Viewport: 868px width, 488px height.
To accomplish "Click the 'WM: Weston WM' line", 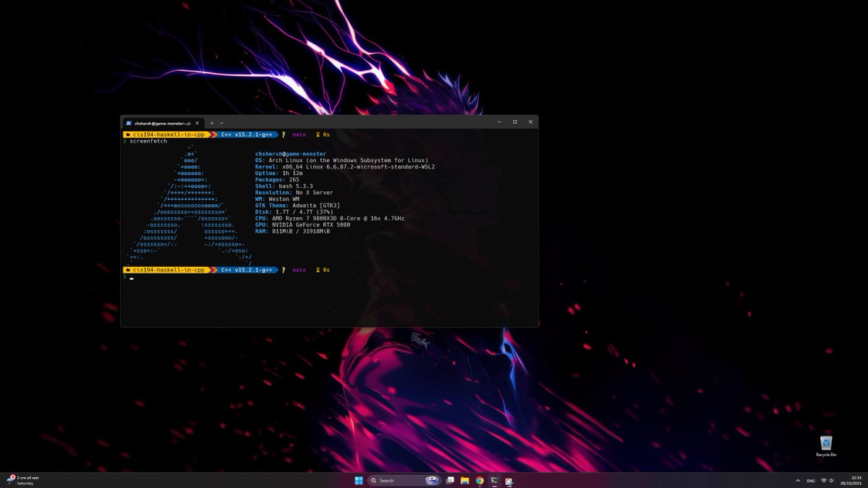I will click(277, 199).
